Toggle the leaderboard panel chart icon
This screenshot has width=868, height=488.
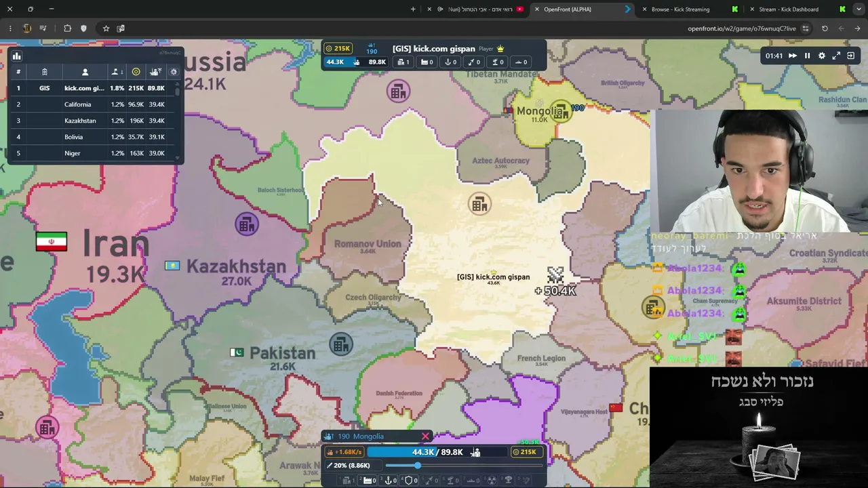point(17,56)
